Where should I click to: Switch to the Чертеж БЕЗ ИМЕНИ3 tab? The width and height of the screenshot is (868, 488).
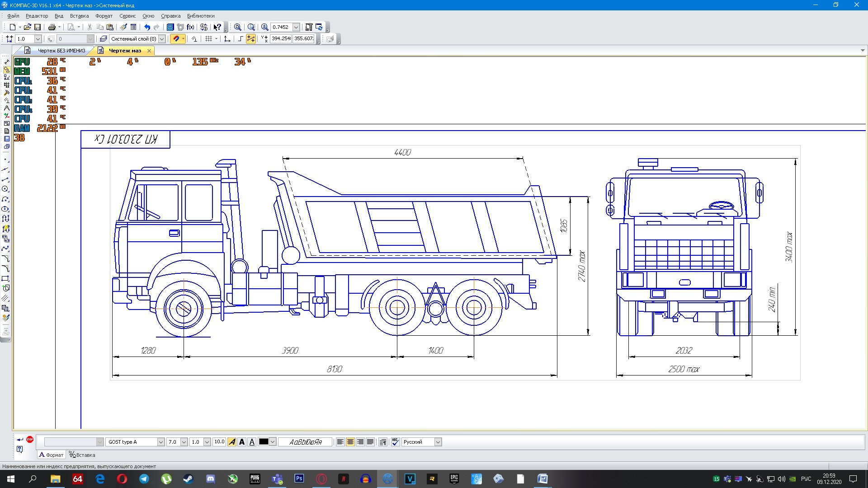(61, 51)
